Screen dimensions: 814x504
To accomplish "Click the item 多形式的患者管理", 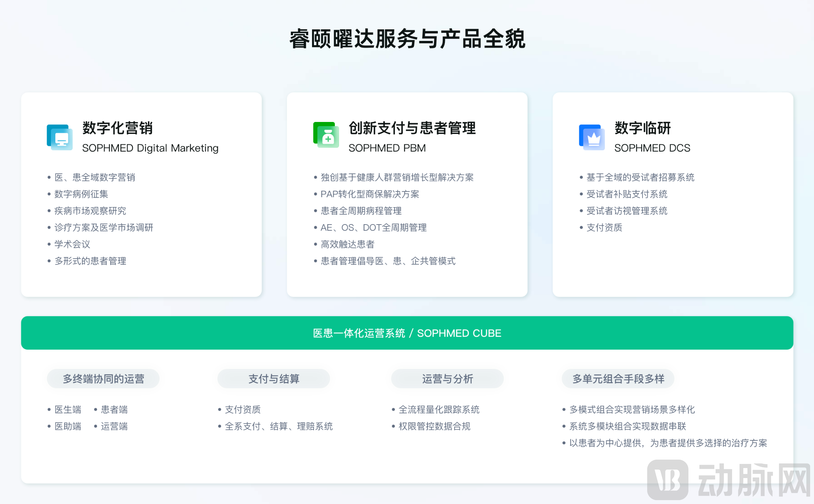I will (x=90, y=261).
